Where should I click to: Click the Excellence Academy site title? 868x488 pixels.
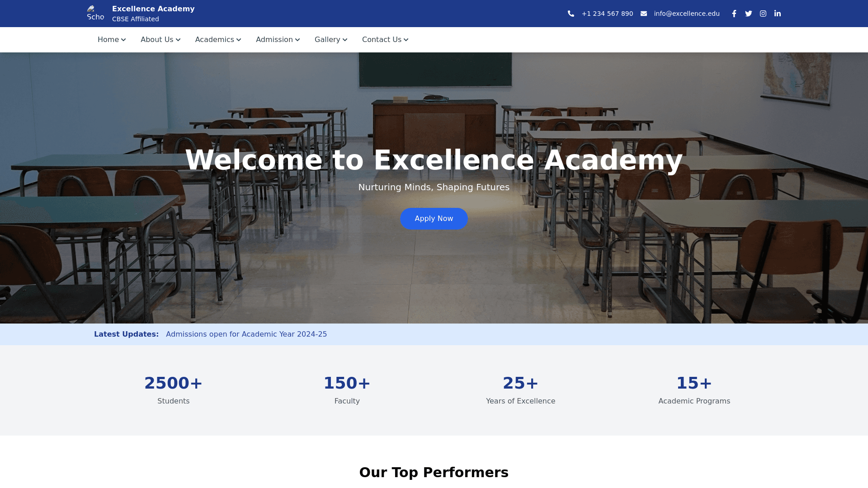point(153,9)
